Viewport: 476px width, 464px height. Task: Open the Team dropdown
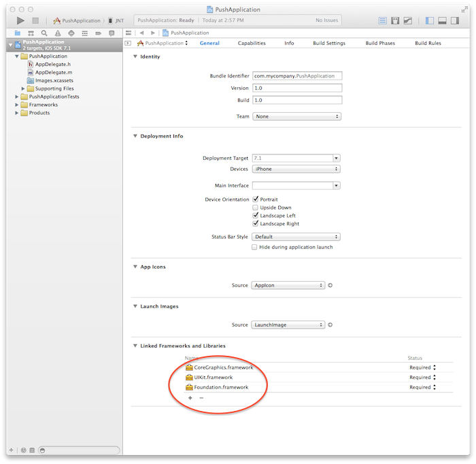click(x=296, y=116)
